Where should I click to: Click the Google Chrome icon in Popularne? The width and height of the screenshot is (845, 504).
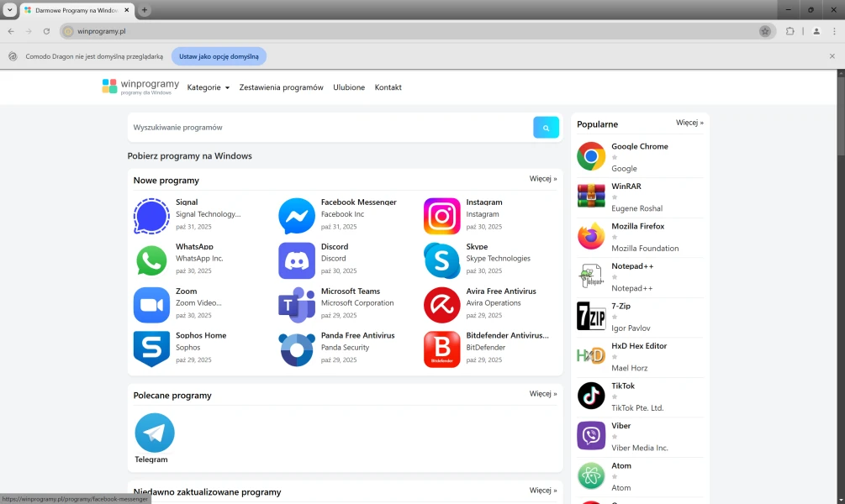coord(591,156)
